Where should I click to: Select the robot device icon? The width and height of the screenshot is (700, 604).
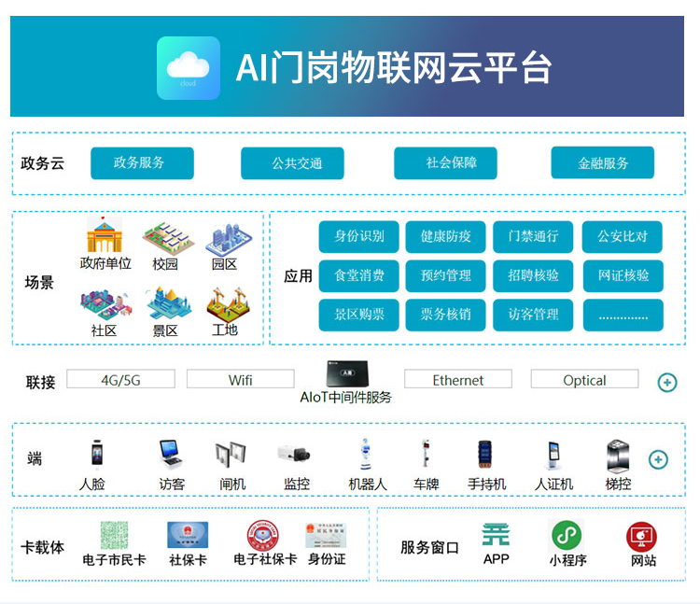[366, 454]
